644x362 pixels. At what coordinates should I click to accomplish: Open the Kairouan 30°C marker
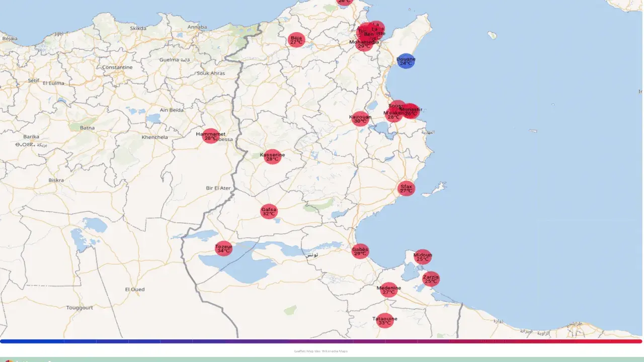(x=360, y=119)
